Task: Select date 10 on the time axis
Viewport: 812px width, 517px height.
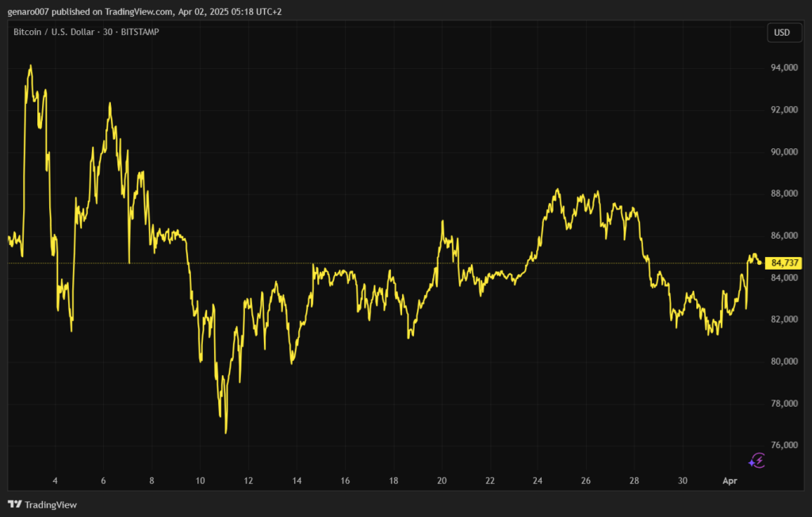Action: 200,481
